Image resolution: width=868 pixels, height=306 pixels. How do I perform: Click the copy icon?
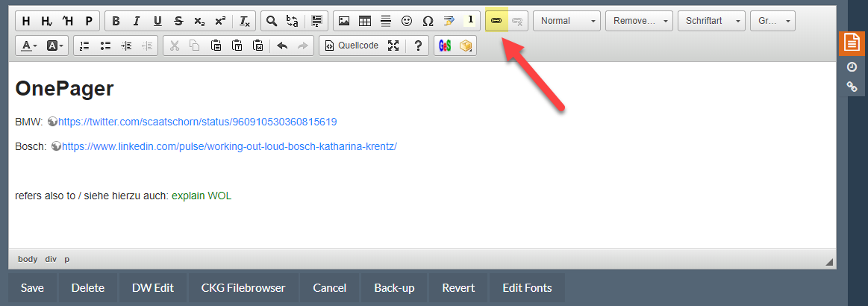point(195,46)
